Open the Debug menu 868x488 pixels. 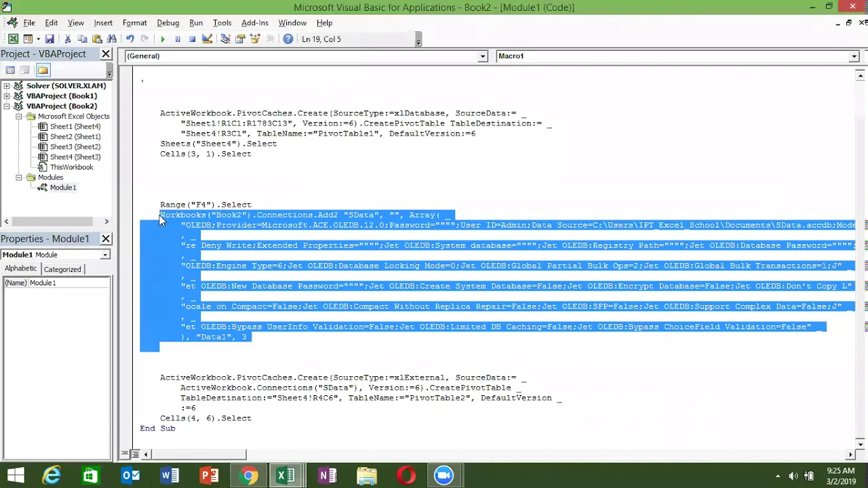coord(168,22)
